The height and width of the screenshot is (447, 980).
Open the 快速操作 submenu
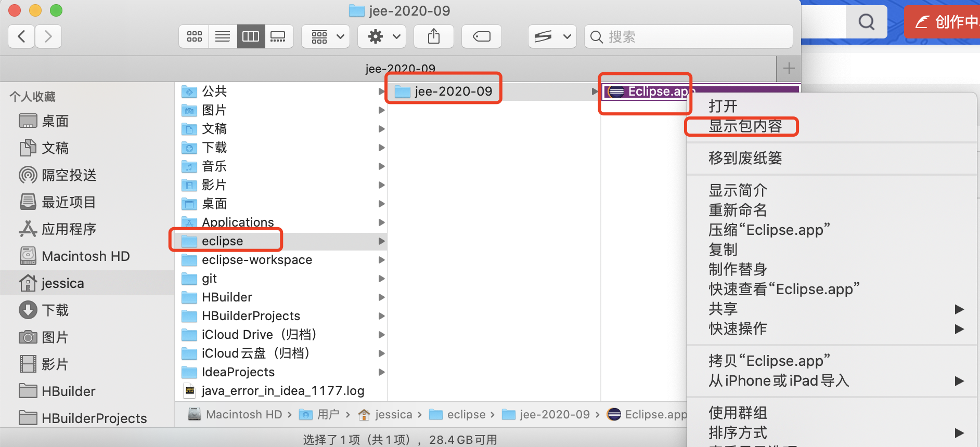831,329
